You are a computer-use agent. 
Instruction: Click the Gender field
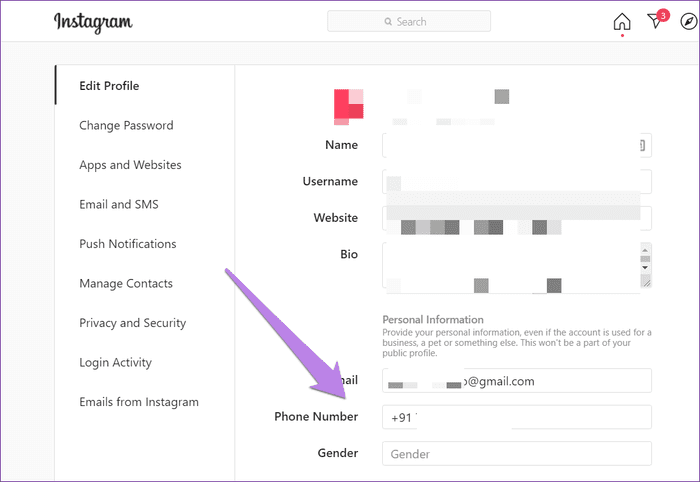517,453
